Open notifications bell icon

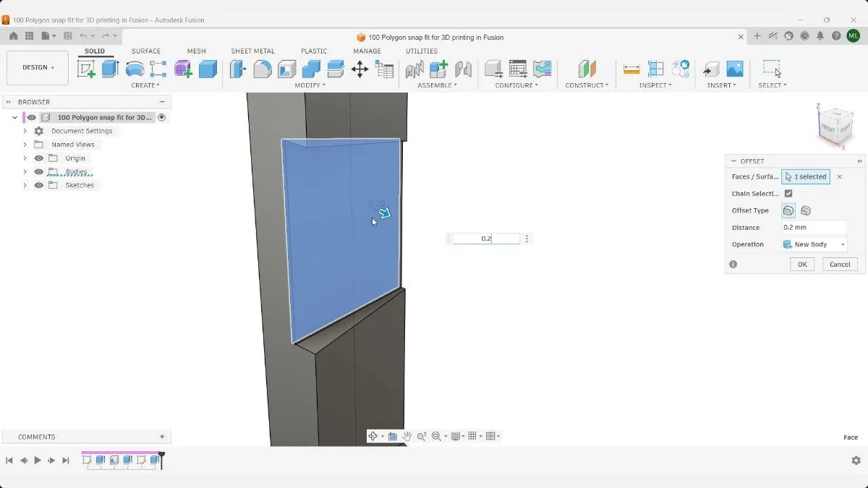[x=820, y=36]
